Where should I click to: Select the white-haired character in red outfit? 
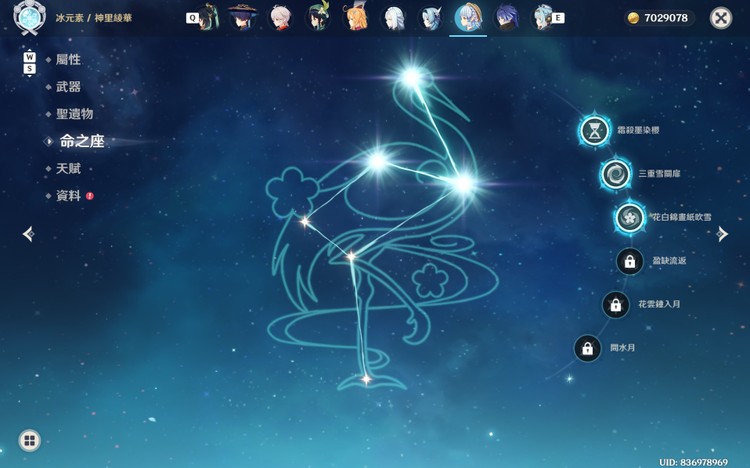pyautogui.click(x=280, y=17)
